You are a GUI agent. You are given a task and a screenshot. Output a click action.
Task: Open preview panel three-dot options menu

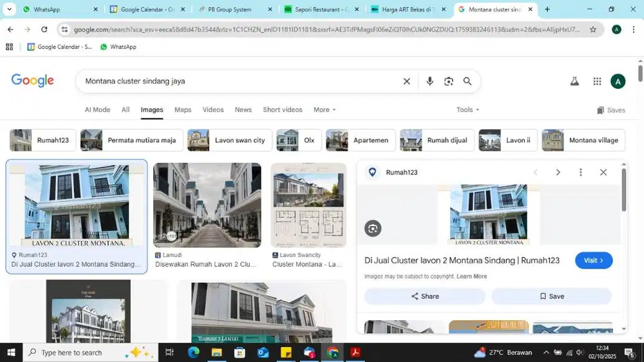click(x=580, y=172)
